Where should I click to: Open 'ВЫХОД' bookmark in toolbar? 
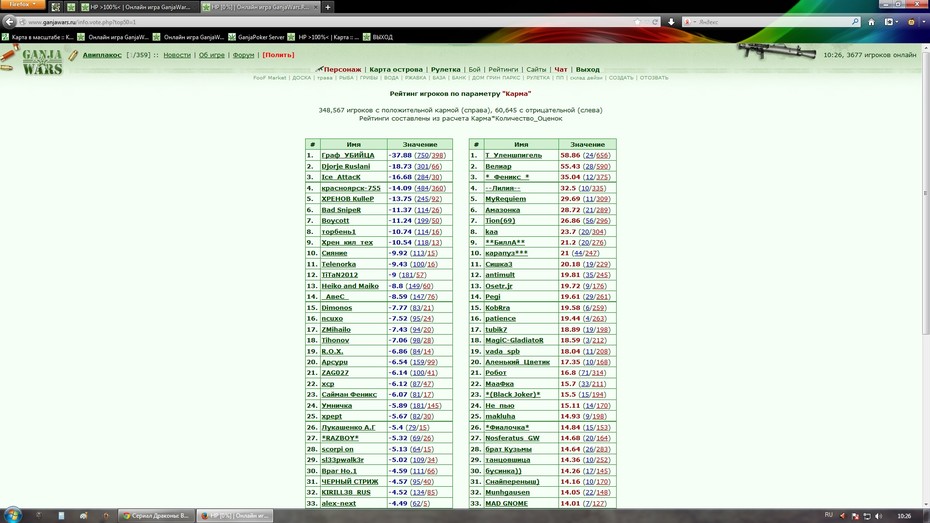378,37
